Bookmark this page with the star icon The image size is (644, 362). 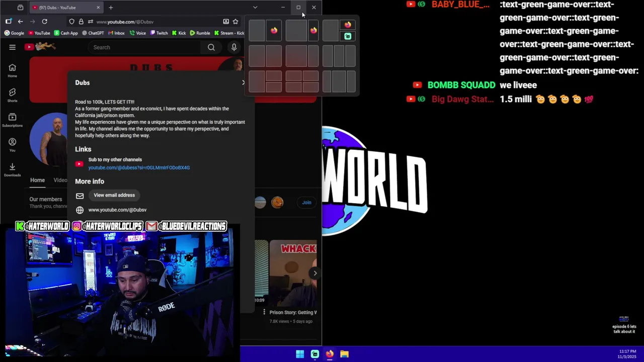[x=235, y=22]
